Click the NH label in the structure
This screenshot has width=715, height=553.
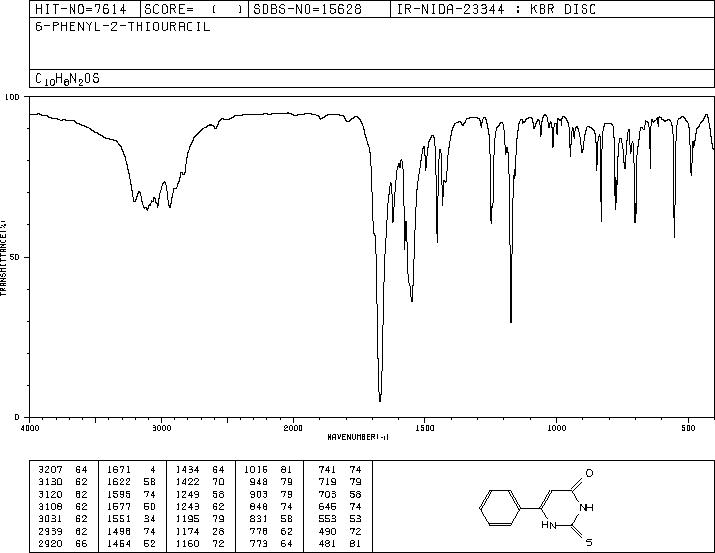click(586, 507)
